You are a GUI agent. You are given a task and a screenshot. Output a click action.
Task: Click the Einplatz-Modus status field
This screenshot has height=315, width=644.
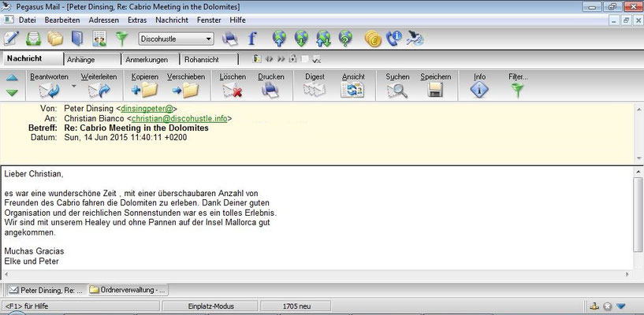click(210, 306)
